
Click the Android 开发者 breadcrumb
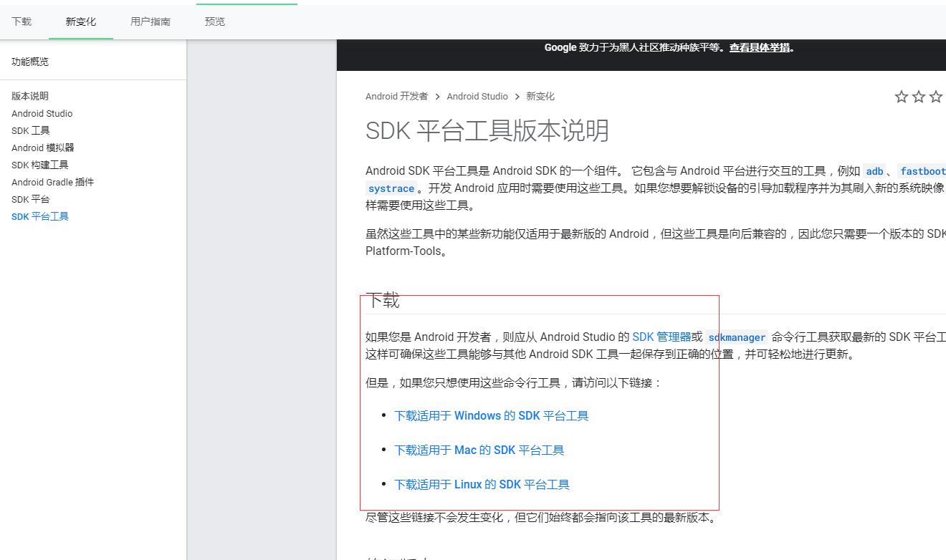coord(397,96)
